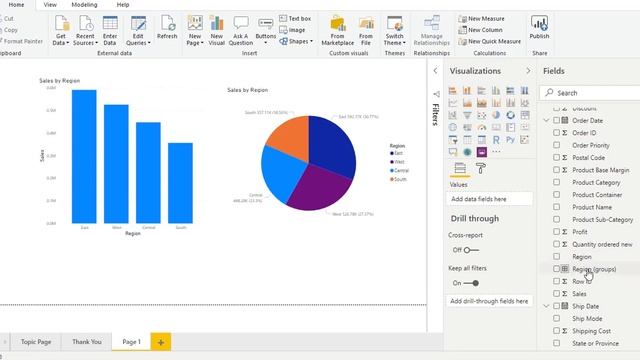The image size is (640, 360).
Task: Collapse the Visualizations pane chevron
Action: coord(528,71)
